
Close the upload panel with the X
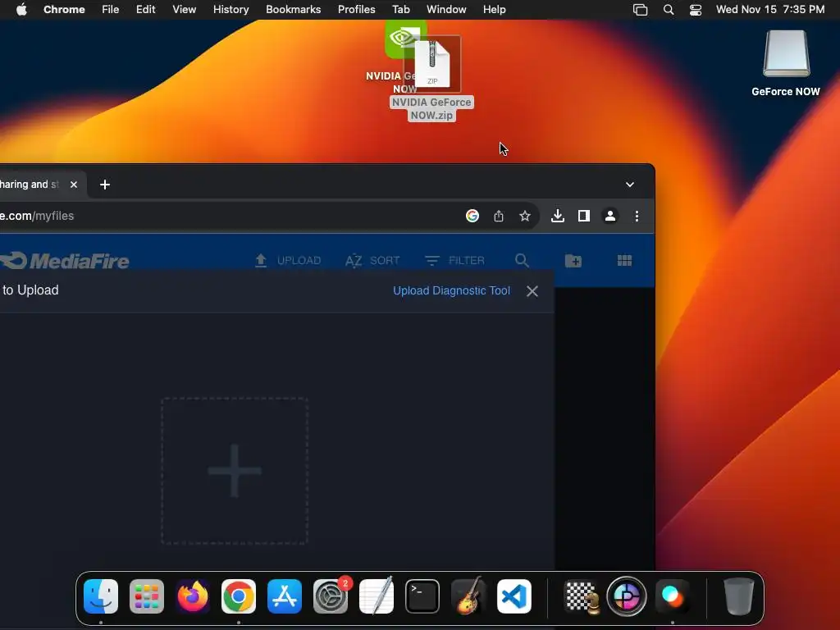[x=532, y=291]
